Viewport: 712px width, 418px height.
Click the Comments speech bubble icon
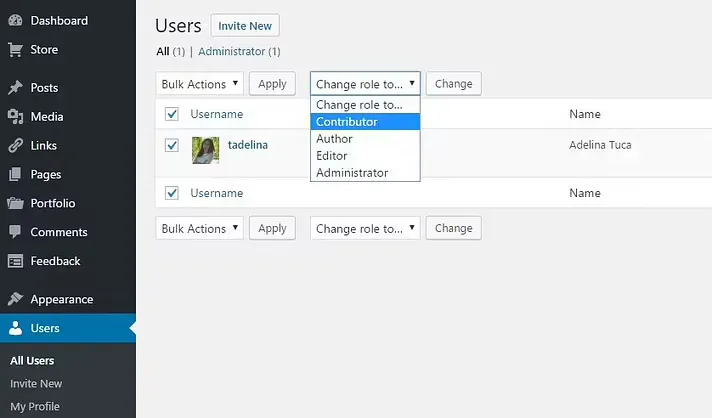(x=15, y=232)
